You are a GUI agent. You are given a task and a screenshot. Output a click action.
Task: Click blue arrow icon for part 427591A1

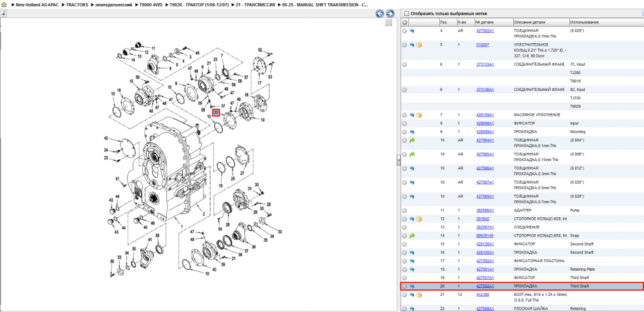click(412, 269)
